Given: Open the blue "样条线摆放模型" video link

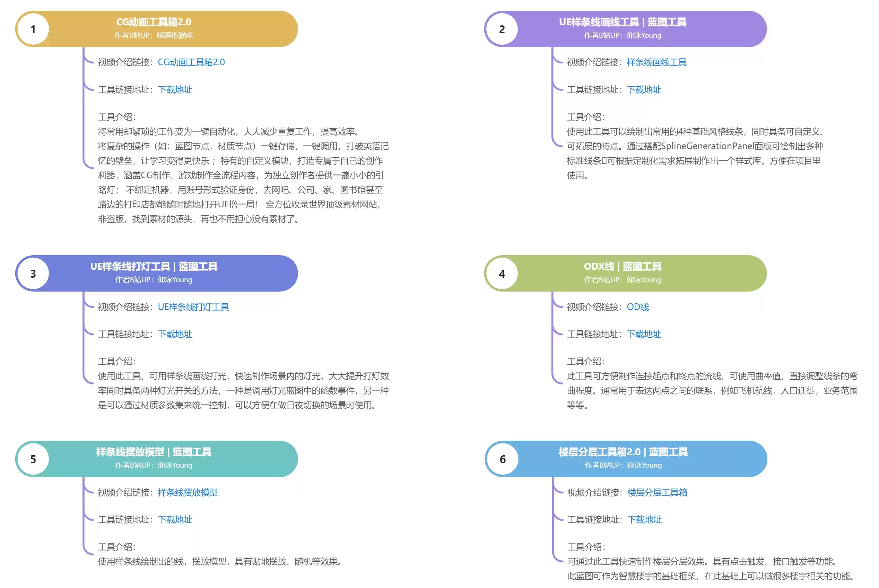Looking at the screenshot, I should pyautogui.click(x=188, y=492).
